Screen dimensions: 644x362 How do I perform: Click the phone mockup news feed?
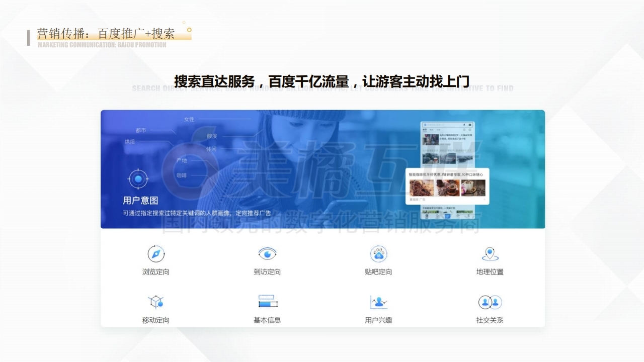click(448, 171)
